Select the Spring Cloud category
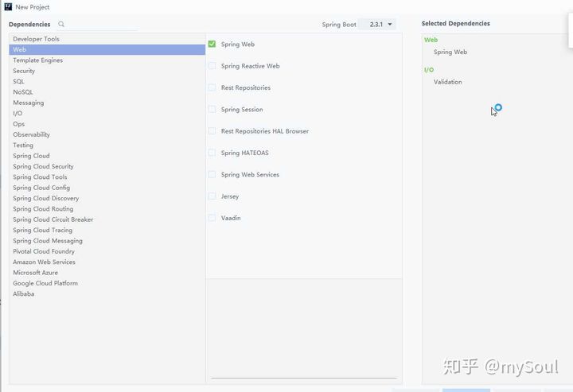 click(107, 156)
